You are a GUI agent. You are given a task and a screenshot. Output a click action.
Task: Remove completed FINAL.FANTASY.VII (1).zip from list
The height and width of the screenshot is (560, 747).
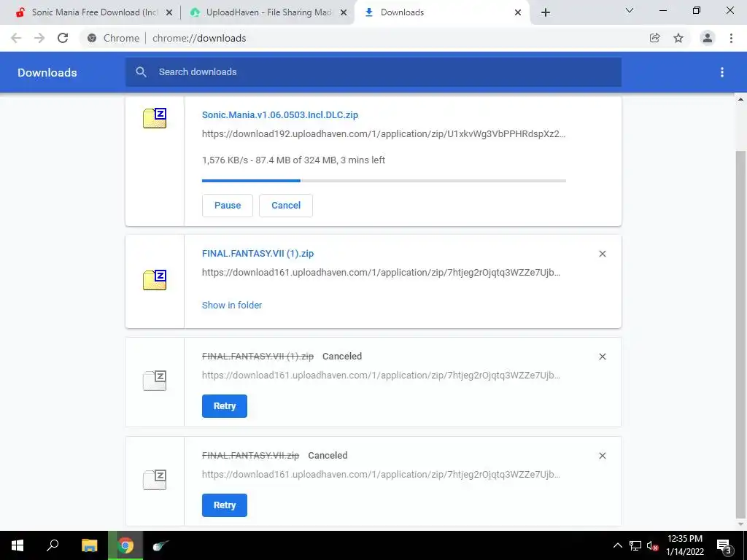coord(602,254)
